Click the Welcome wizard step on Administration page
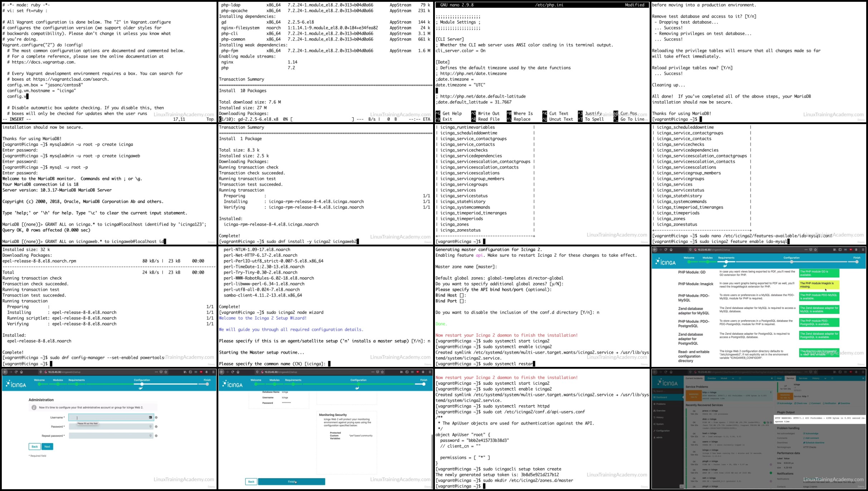 coord(39,382)
